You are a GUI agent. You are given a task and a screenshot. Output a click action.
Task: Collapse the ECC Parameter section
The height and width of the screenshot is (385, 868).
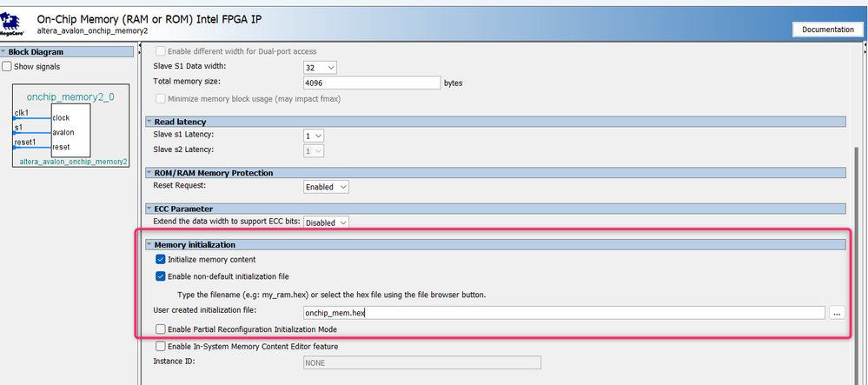pos(495,209)
